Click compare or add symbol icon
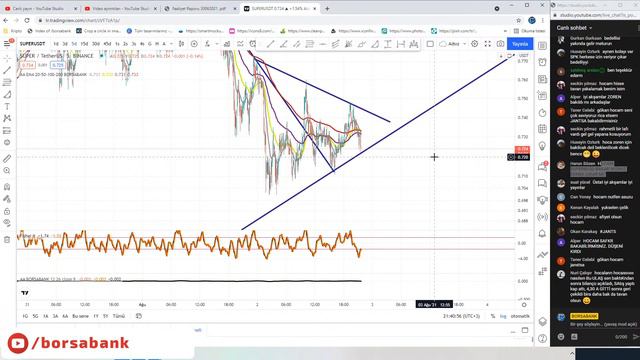640x360 pixels. (194, 44)
